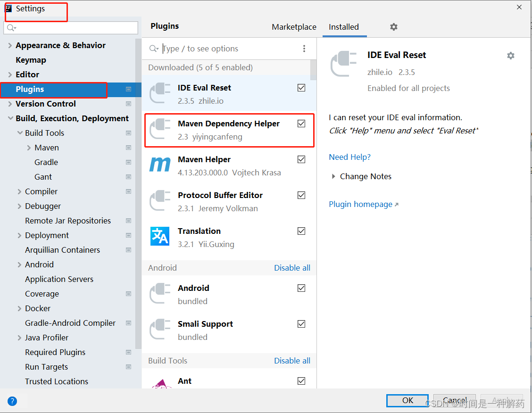The width and height of the screenshot is (532, 413).
Task: Expand the Debugger node
Action: point(19,206)
